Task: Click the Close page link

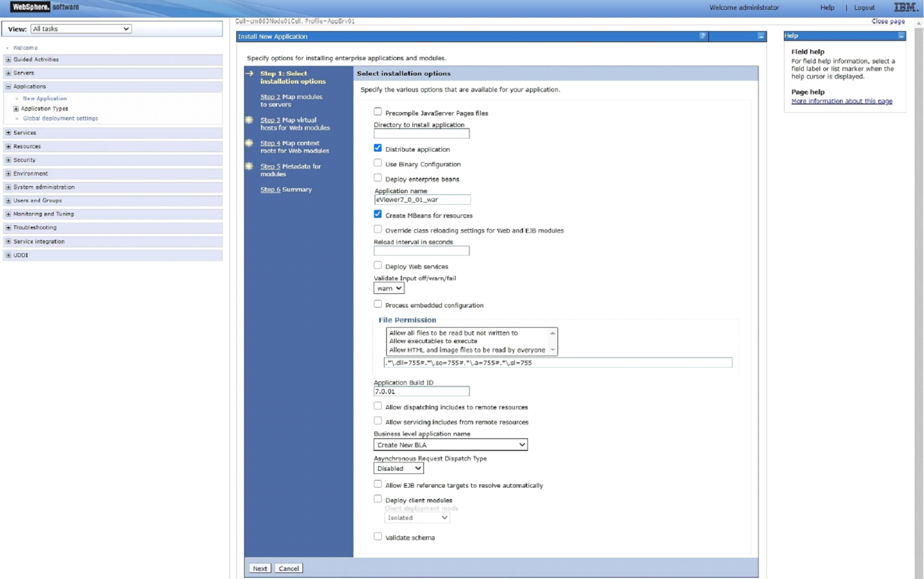Action: [x=888, y=21]
